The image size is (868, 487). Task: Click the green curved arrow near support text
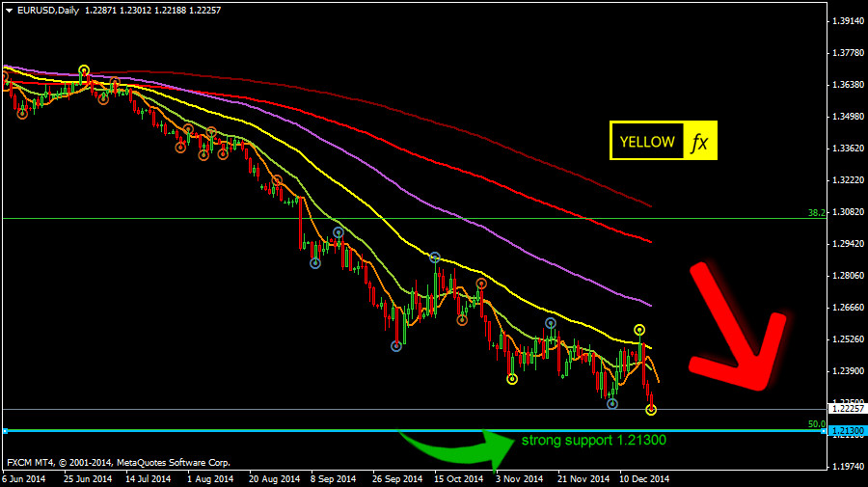(x=455, y=446)
